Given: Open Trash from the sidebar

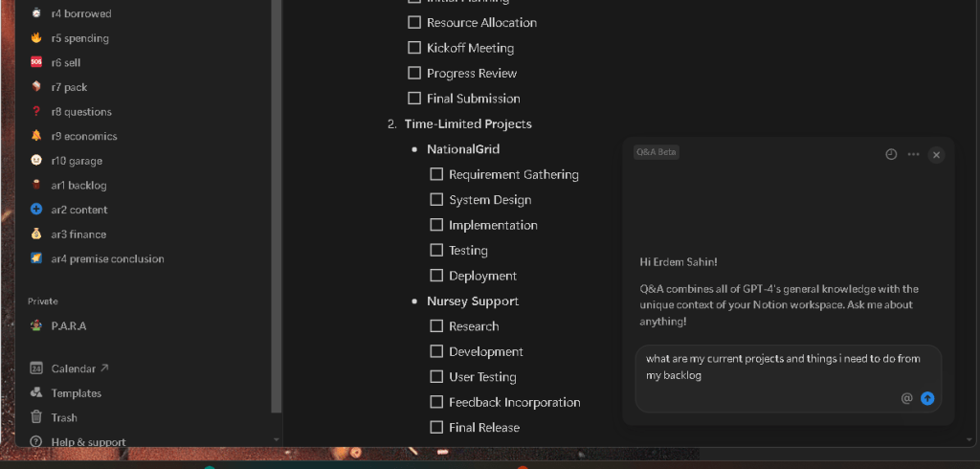Looking at the screenshot, I should tap(64, 417).
